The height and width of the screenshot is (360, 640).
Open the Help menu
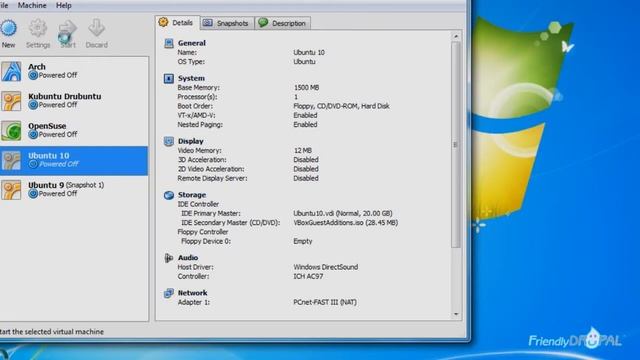tap(64, 5)
